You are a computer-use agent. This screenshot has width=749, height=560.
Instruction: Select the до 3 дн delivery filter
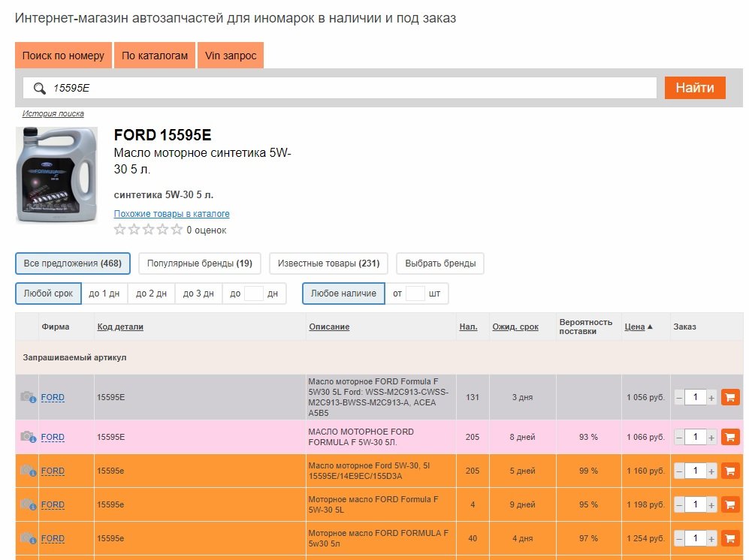[198, 294]
